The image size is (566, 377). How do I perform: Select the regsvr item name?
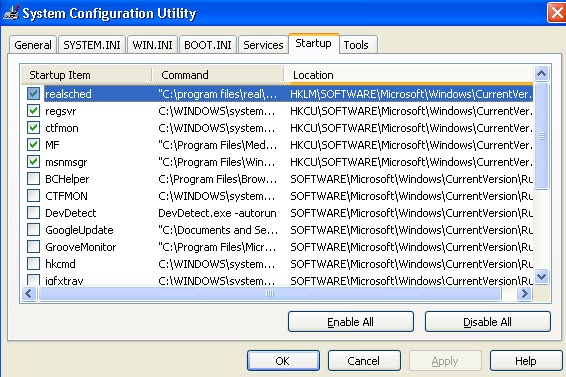pyautogui.click(x=61, y=111)
